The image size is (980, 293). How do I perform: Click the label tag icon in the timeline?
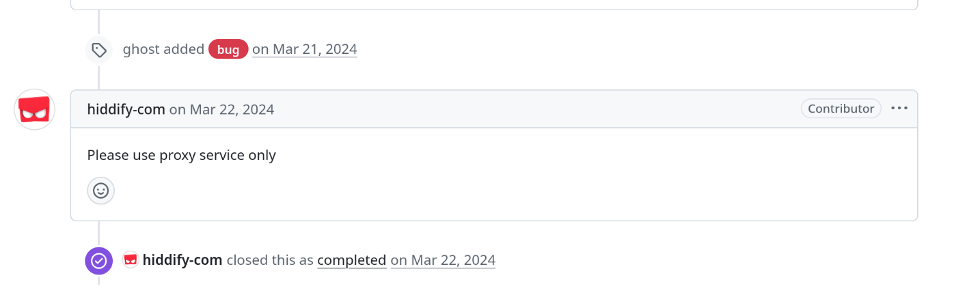click(98, 50)
